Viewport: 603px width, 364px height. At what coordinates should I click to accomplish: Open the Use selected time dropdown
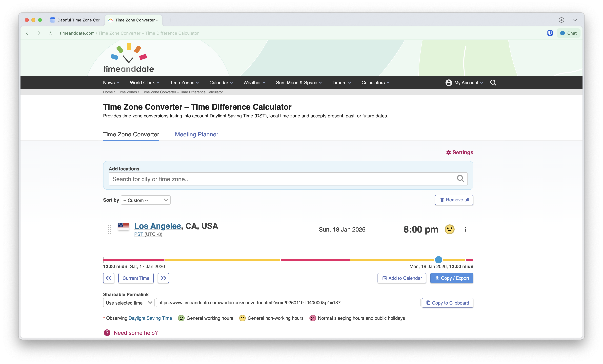pos(128,303)
